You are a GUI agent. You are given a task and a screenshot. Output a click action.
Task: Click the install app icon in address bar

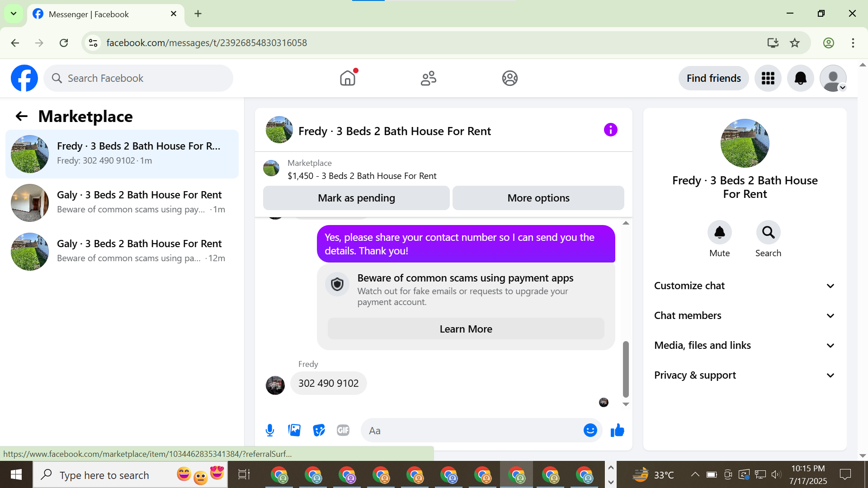773,43
